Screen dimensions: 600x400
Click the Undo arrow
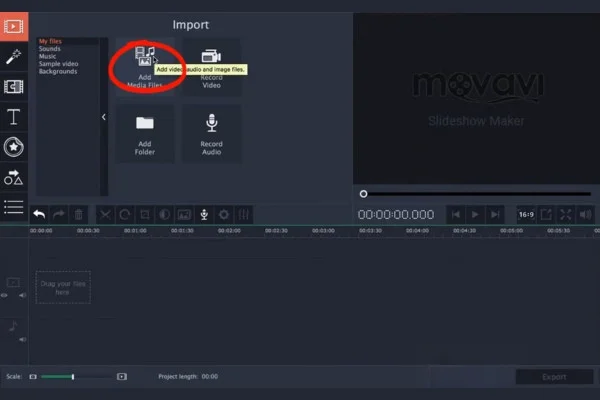[39, 214]
